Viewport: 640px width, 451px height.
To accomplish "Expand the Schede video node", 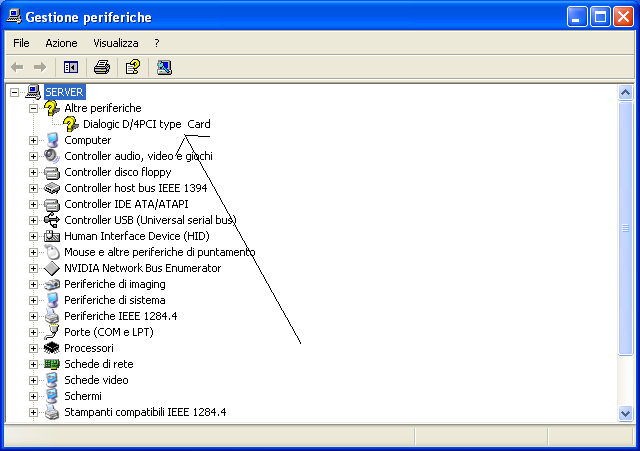I will [x=33, y=380].
